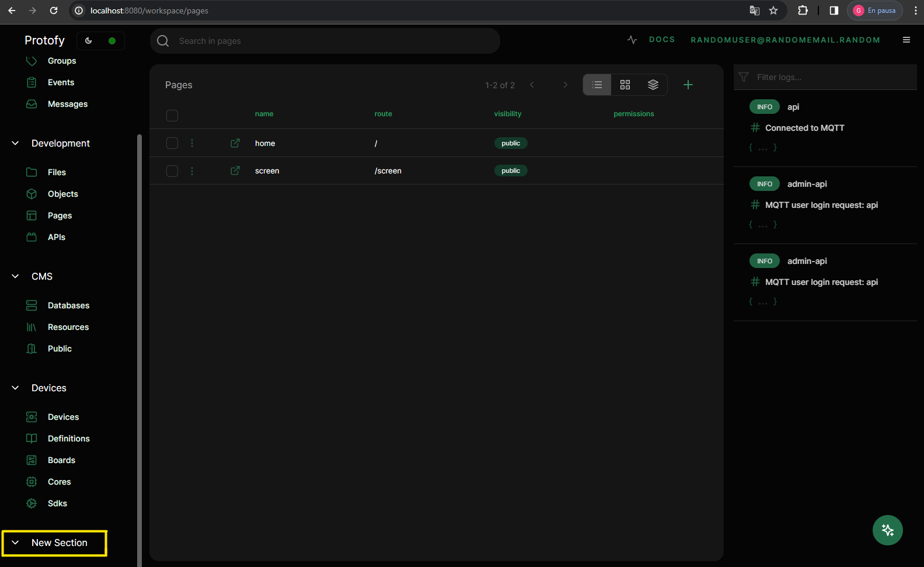
Task: Open row options menu for home
Action: pos(192,143)
